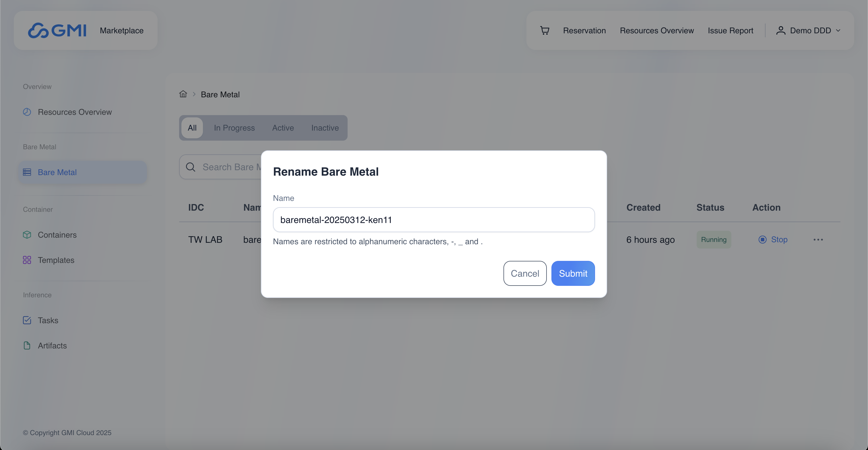Select Resources Overview in the sidebar
Screen dimensions: 868x450
(75, 112)
